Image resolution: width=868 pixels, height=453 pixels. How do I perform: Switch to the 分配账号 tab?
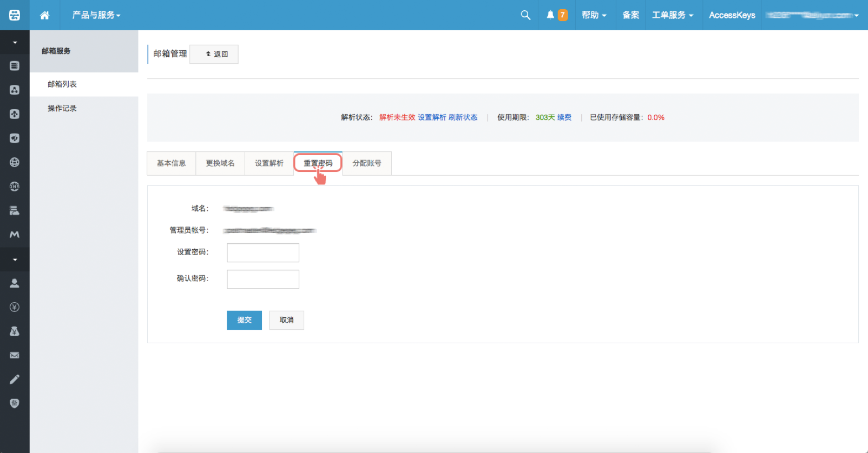367,163
